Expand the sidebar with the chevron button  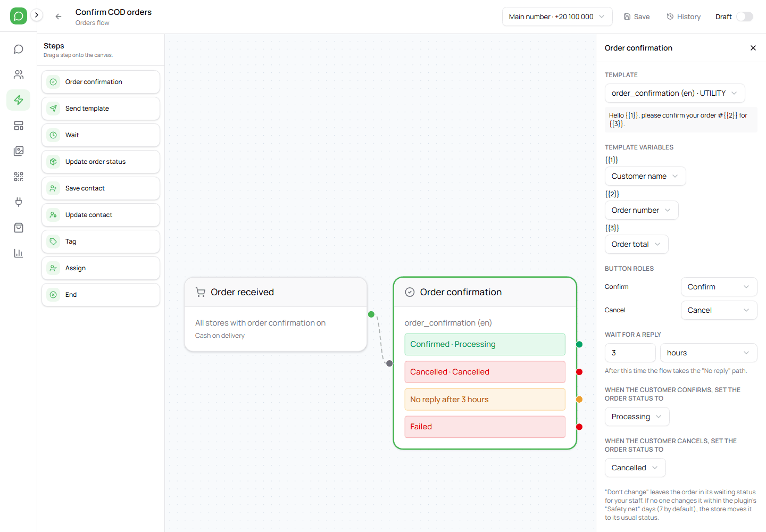pyautogui.click(x=37, y=15)
